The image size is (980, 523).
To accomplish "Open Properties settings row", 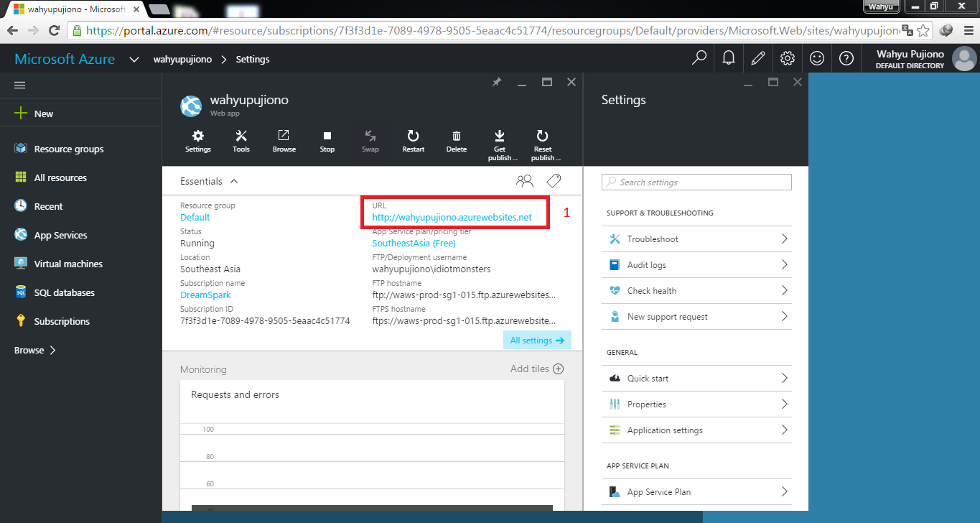I will tap(696, 404).
